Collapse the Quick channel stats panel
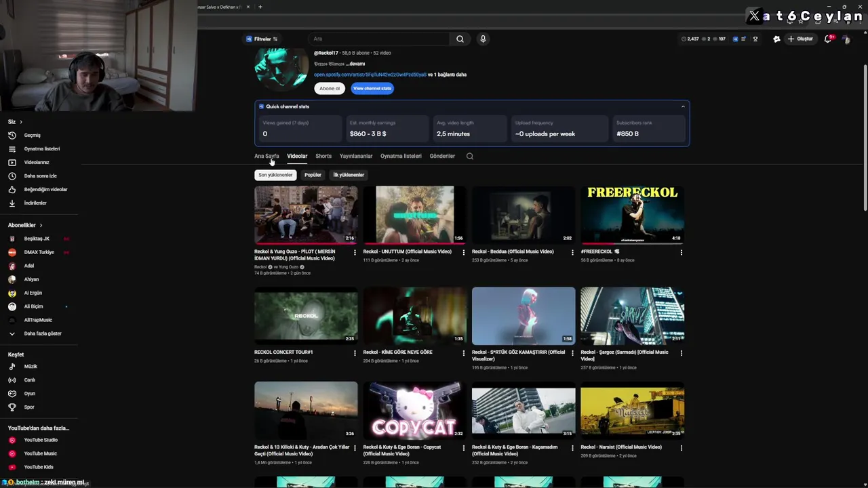The width and height of the screenshot is (868, 488). coord(683,106)
